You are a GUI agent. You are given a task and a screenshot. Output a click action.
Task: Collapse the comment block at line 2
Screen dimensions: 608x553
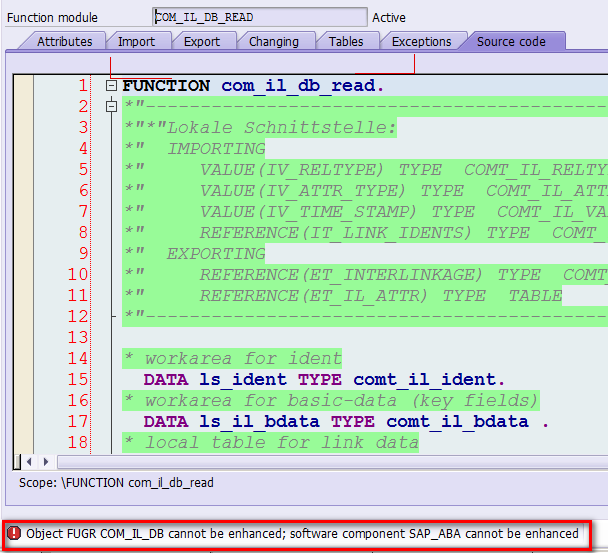(111, 106)
